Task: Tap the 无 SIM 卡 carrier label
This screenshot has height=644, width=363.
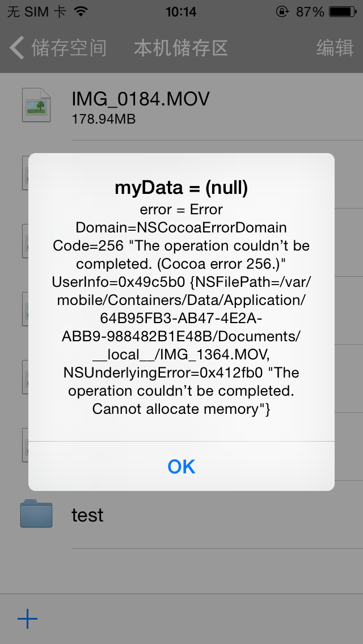Action: (x=37, y=11)
